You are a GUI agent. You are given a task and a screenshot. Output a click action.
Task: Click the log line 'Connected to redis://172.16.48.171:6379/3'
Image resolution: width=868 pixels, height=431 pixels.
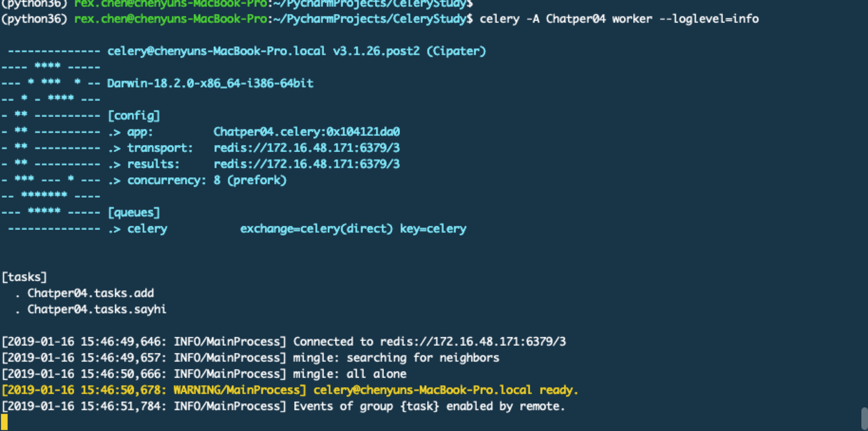[284, 342]
